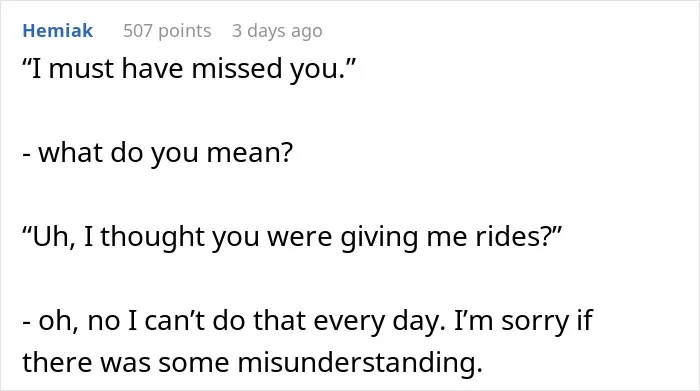
Task: Open the 3 days ago timestamp permalink
Action: 277,31
